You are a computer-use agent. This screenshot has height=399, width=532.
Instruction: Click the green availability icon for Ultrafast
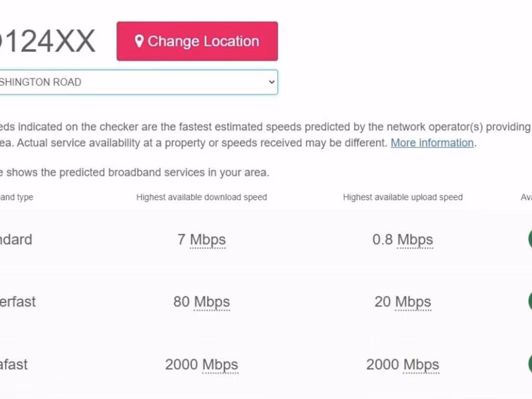[529, 364]
